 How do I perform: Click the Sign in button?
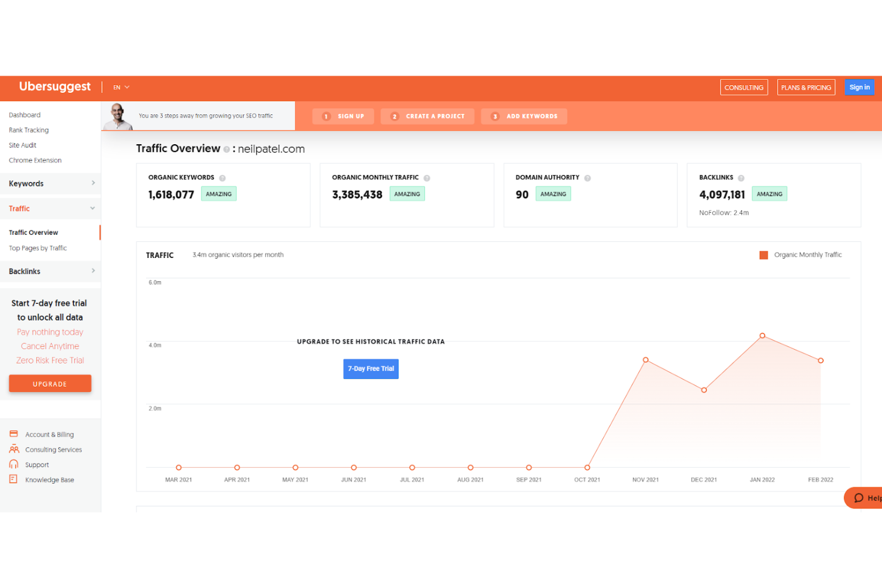[x=859, y=88]
